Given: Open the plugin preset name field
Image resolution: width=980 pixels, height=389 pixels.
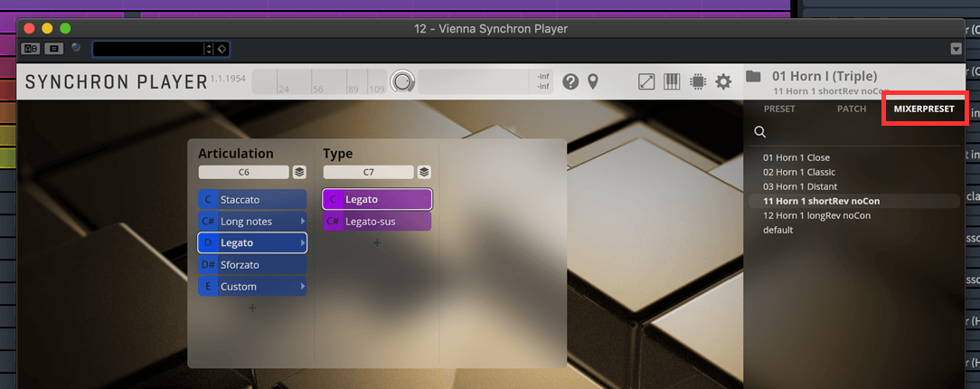Looking at the screenshot, I should tap(148, 49).
